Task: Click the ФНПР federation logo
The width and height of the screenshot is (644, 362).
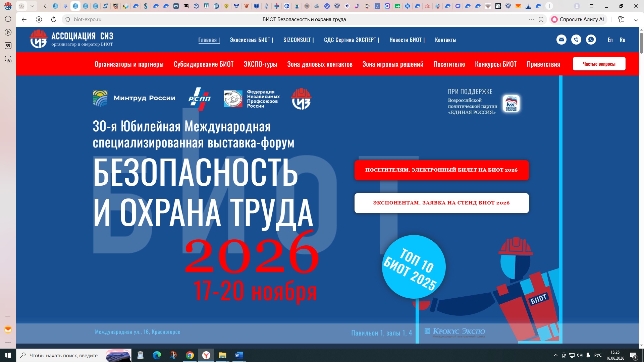Action: [252, 99]
